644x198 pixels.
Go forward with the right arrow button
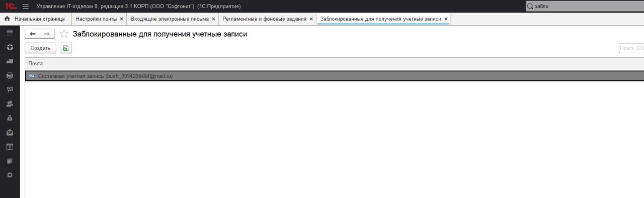point(47,34)
